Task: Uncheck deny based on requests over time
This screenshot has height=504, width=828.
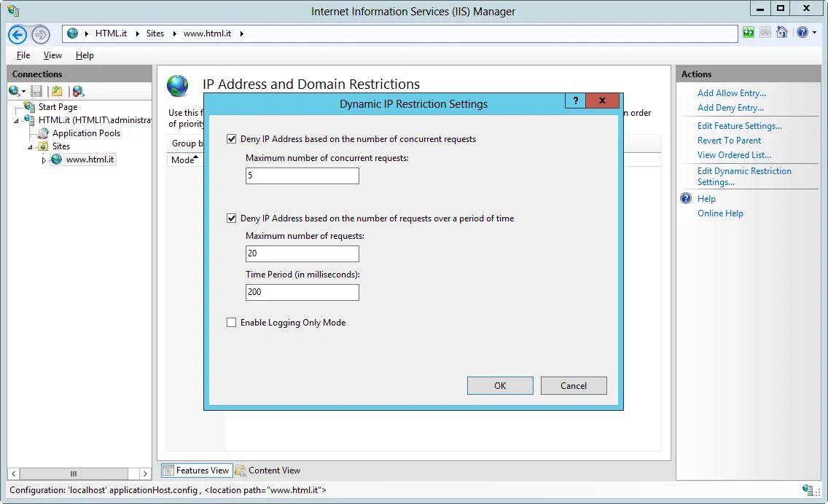Action: tap(231, 218)
